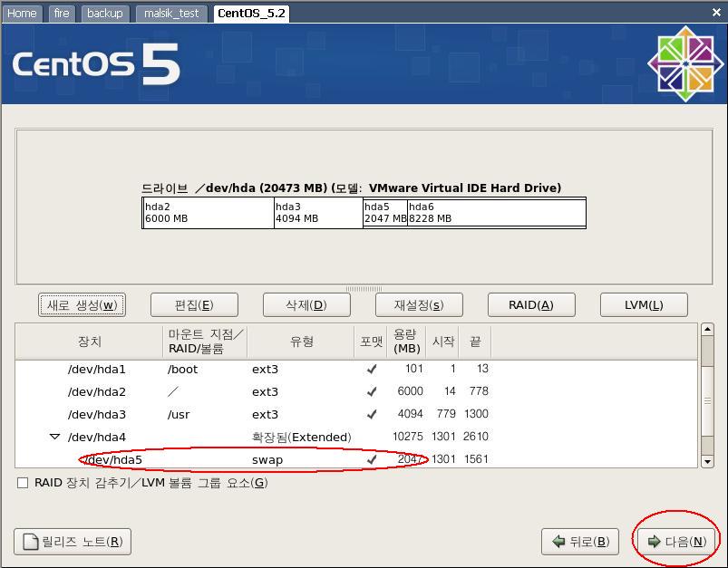Click the 장치 column header
The width and height of the screenshot is (728, 568).
tap(89, 342)
